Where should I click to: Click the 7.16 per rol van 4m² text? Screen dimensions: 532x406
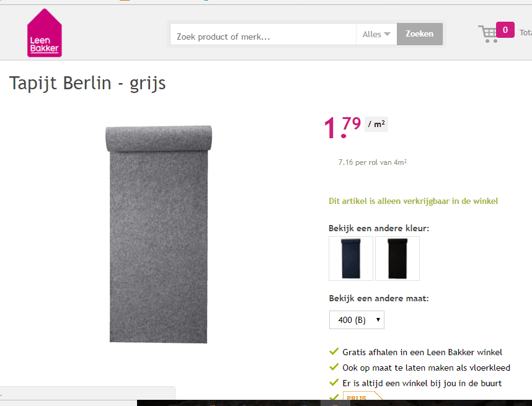372,162
